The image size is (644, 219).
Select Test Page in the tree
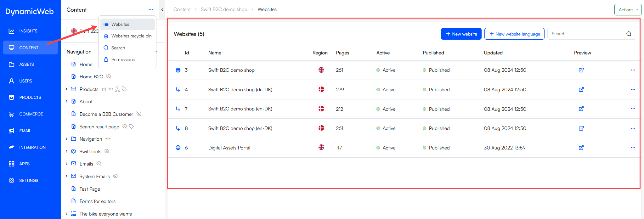click(90, 189)
